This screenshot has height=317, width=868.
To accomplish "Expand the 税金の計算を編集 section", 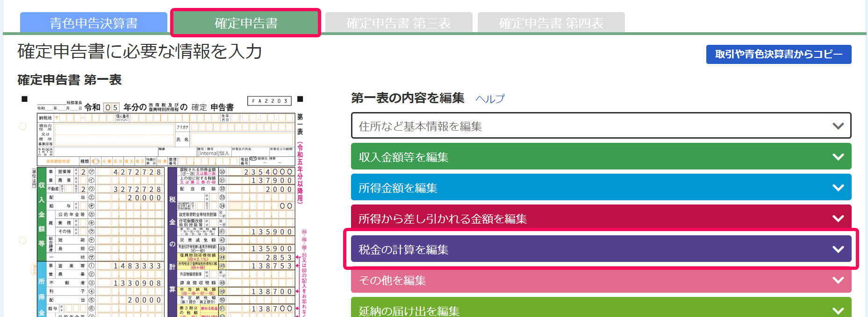I will (601, 249).
